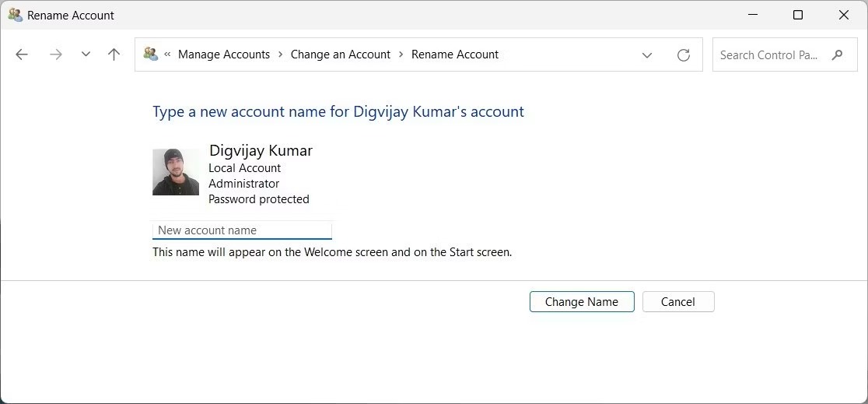Screen dimensions: 868x404
Task: Click Digvijay Kumar's profile picture
Action: point(176,172)
